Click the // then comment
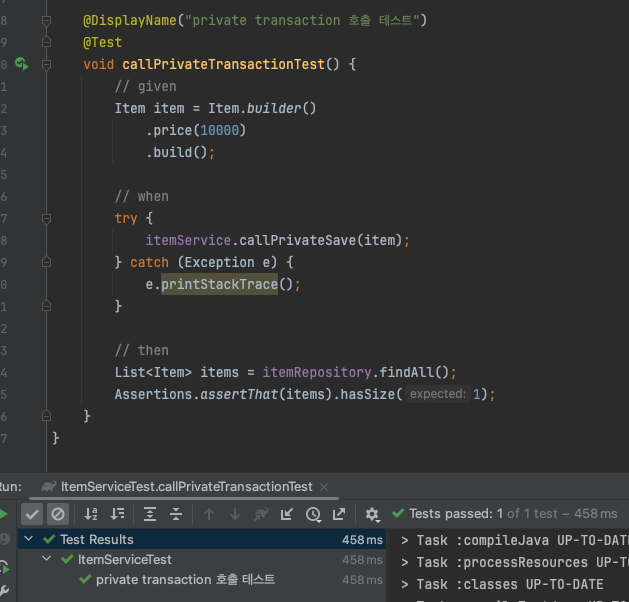Image resolution: width=629 pixels, height=602 pixels. coord(142,350)
